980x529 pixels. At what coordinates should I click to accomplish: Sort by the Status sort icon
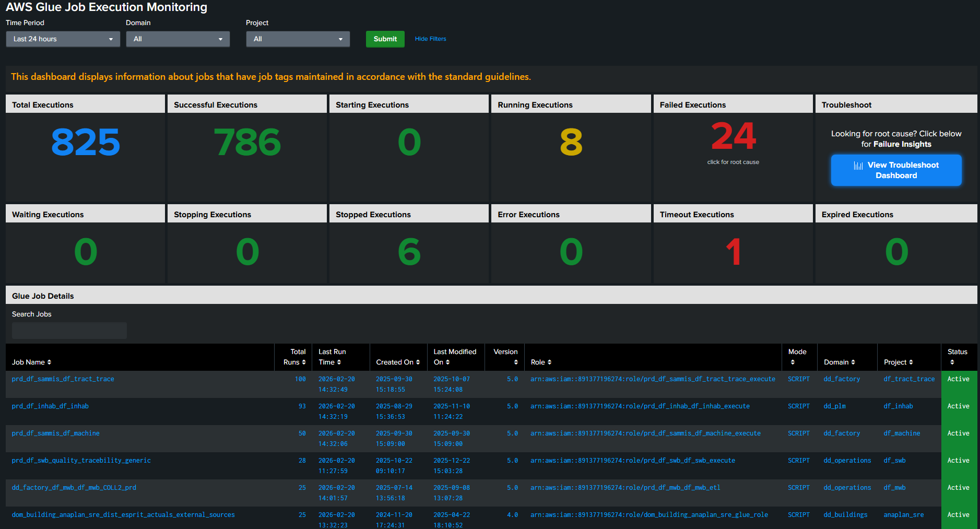pyautogui.click(x=952, y=362)
